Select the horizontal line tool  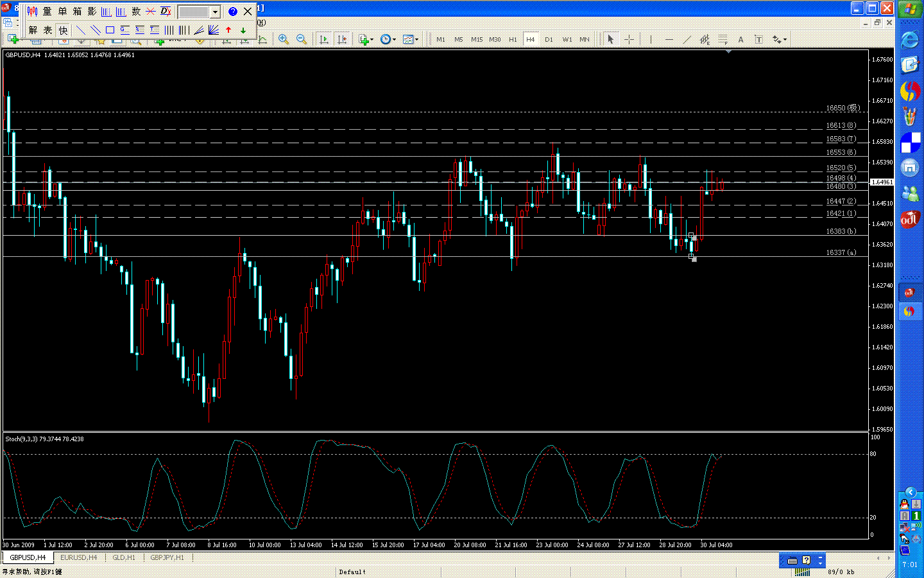(669, 39)
